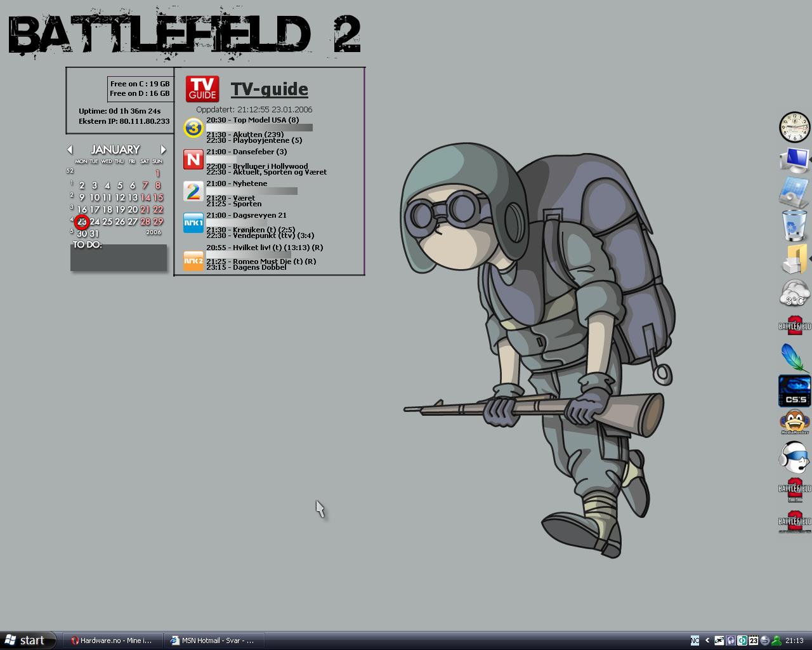The height and width of the screenshot is (650, 812).
Task: Click the TV3 channel logo
Action: point(193,128)
